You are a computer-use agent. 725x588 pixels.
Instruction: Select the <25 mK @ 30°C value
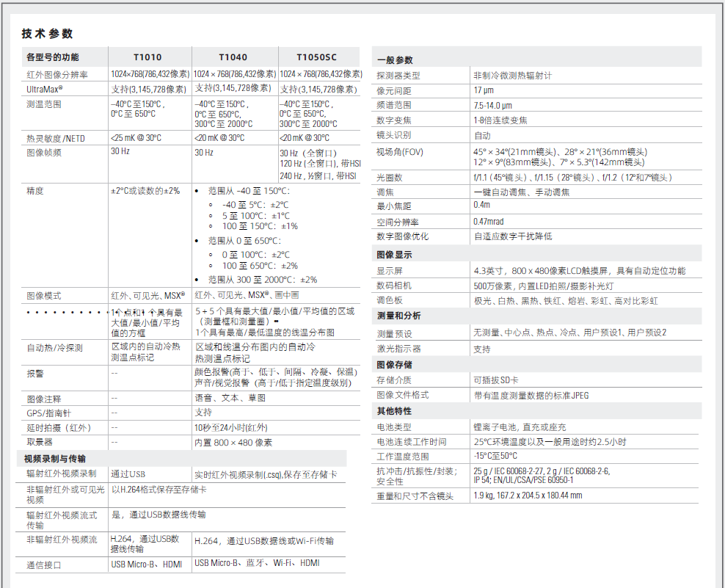136,138
